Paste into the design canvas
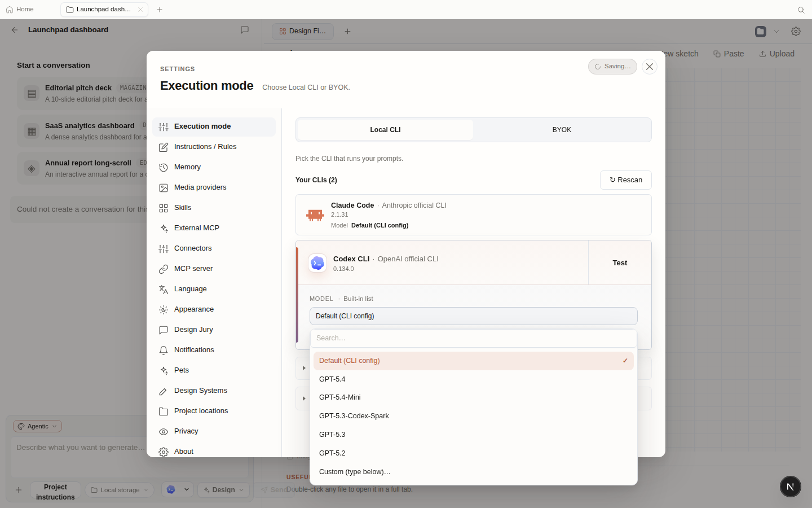This screenshot has height=508, width=812. [x=729, y=54]
